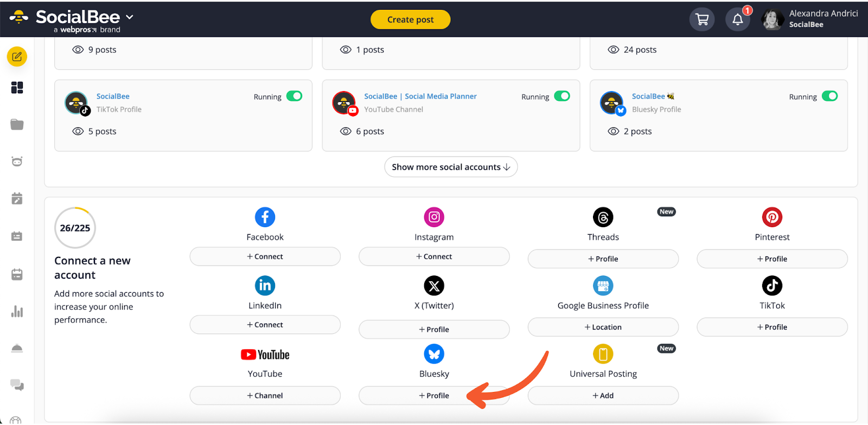Switch off the Bluesky profile Running toggle
Screen dimensions: 868x425
point(829,96)
